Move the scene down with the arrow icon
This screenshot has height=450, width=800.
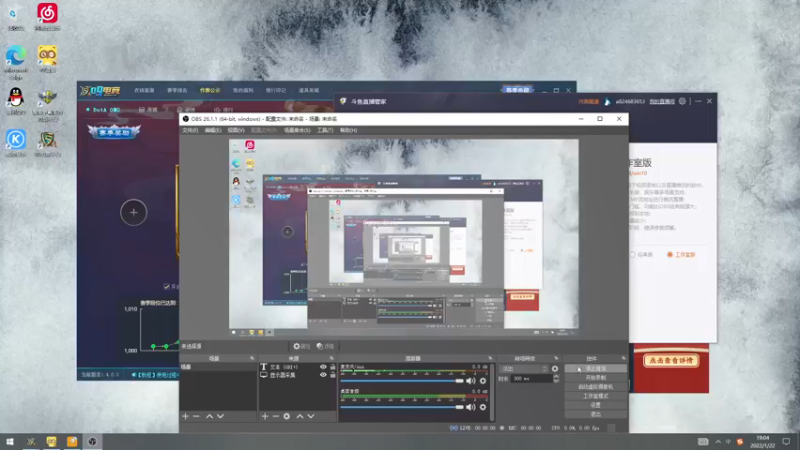pyautogui.click(x=220, y=416)
